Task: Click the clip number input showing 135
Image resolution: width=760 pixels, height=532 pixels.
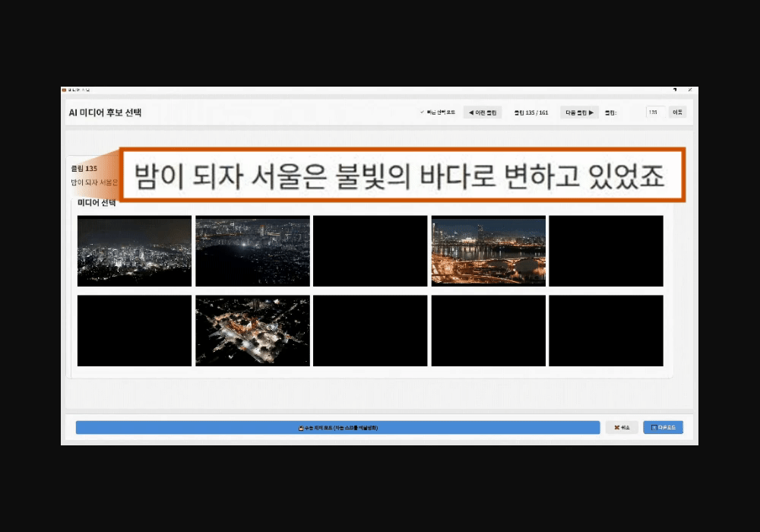Action: [x=654, y=112]
